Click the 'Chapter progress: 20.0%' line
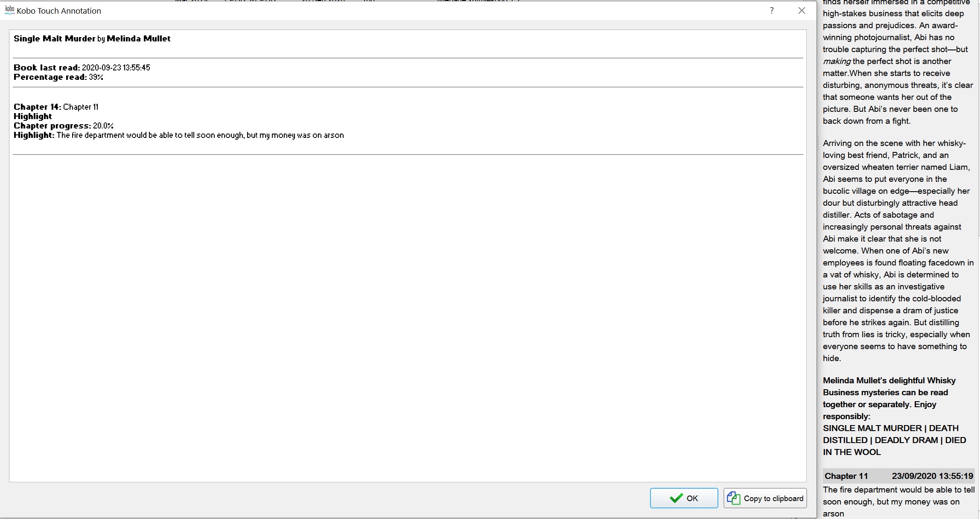980x519 pixels. [x=64, y=125]
